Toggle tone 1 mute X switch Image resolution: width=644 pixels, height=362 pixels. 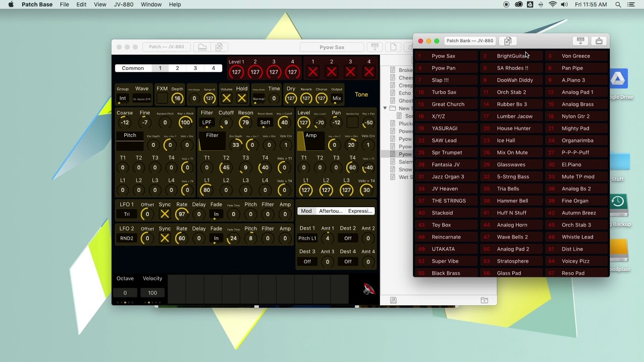(x=313, y=72)
